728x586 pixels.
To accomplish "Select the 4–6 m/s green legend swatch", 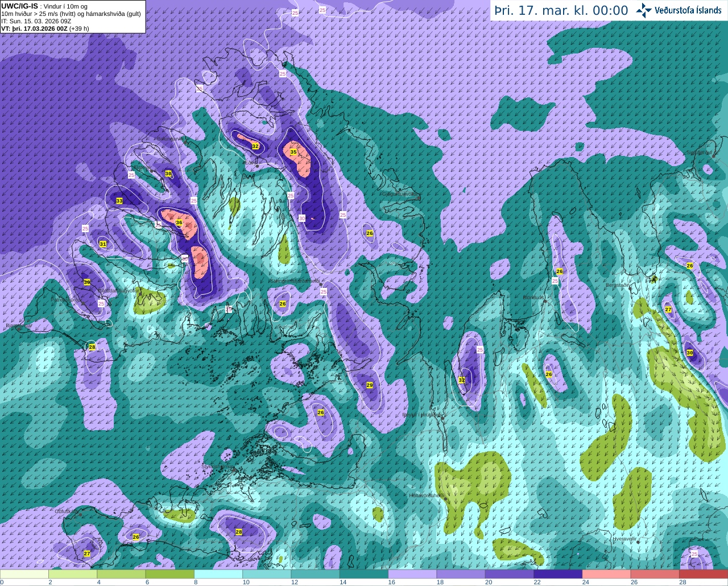I will [121, 574].
